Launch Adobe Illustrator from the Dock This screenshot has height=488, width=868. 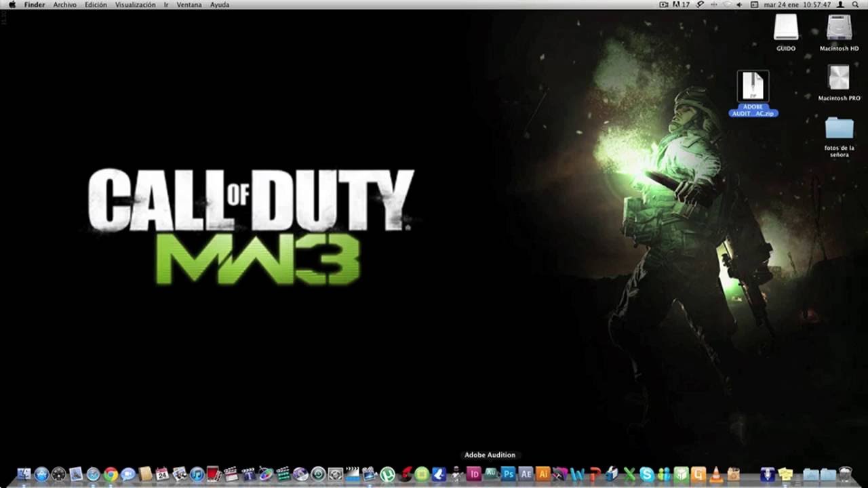[x=542, y=474]
